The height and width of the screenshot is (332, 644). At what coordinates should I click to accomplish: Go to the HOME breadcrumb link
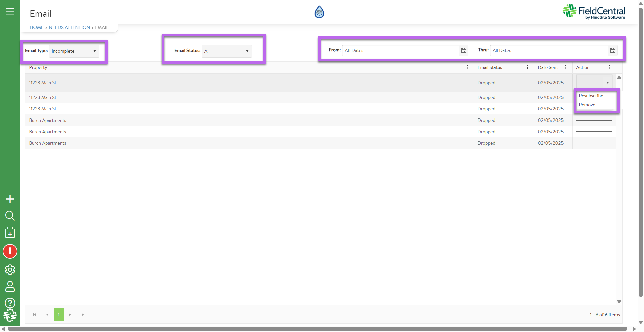coord(37,27)
